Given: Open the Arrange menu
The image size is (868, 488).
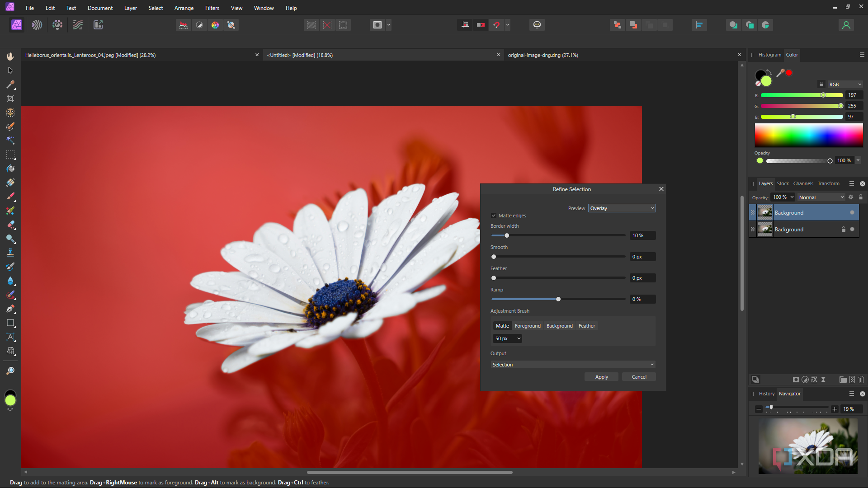Looking at the screenshot, I should coord(184,8).
